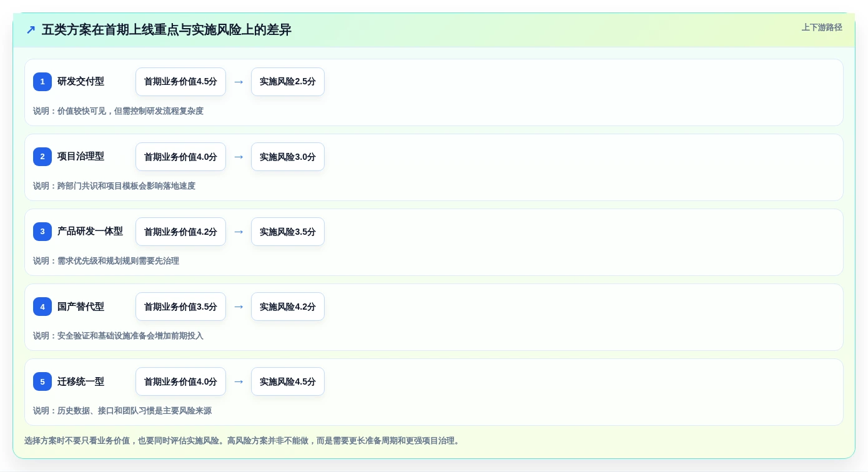This screenshot has height=472, width=868.
Task: Click the arrow in the 项目治理型 row
Action: 239,157
